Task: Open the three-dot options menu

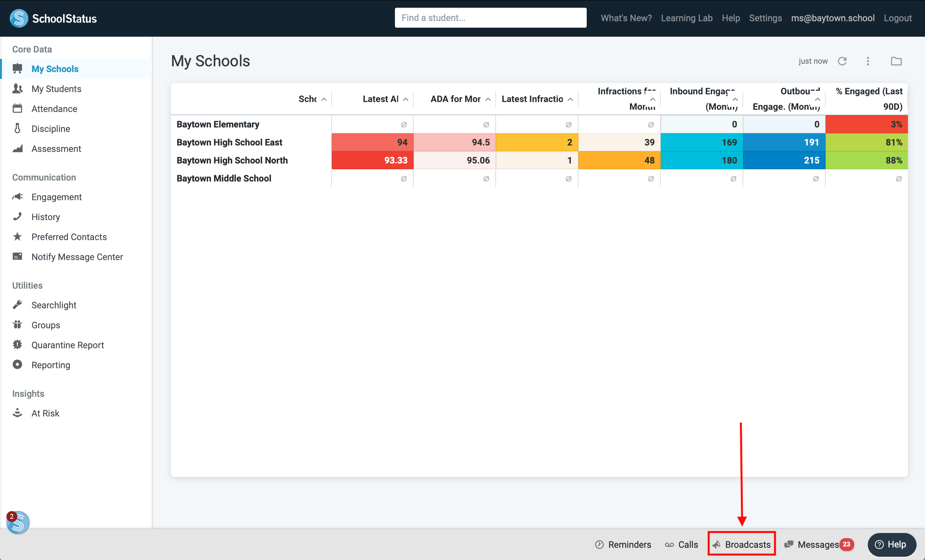Action: pyautogui.click(x=868, y=61)
